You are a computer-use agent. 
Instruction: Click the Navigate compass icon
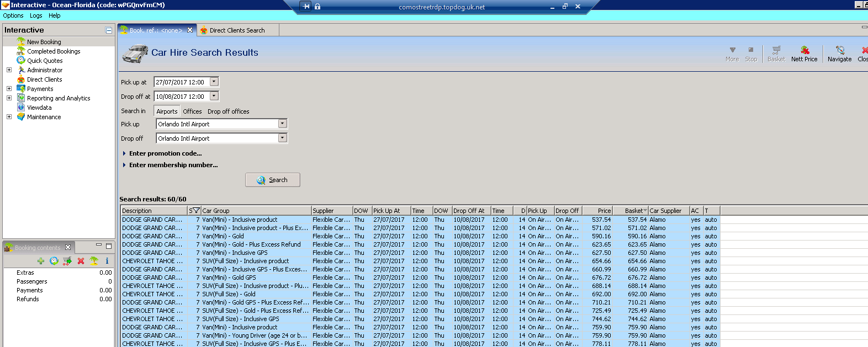pos(840,50)
